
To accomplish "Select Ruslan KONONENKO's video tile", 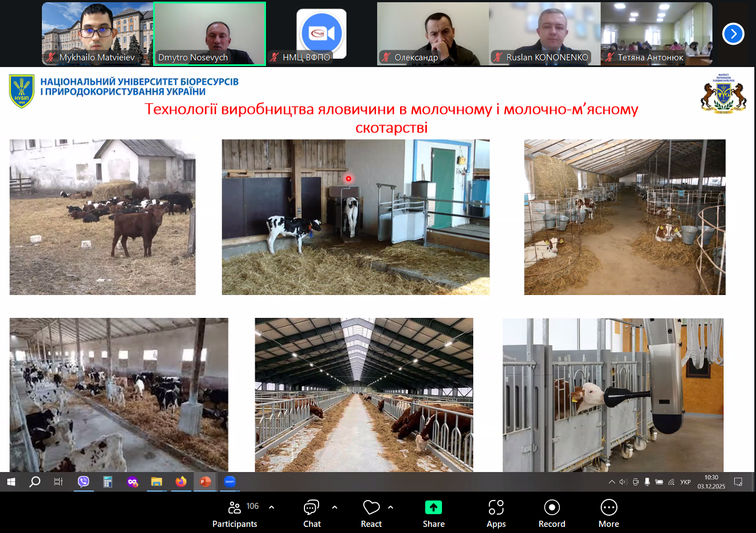I will [x=545, y=34].
